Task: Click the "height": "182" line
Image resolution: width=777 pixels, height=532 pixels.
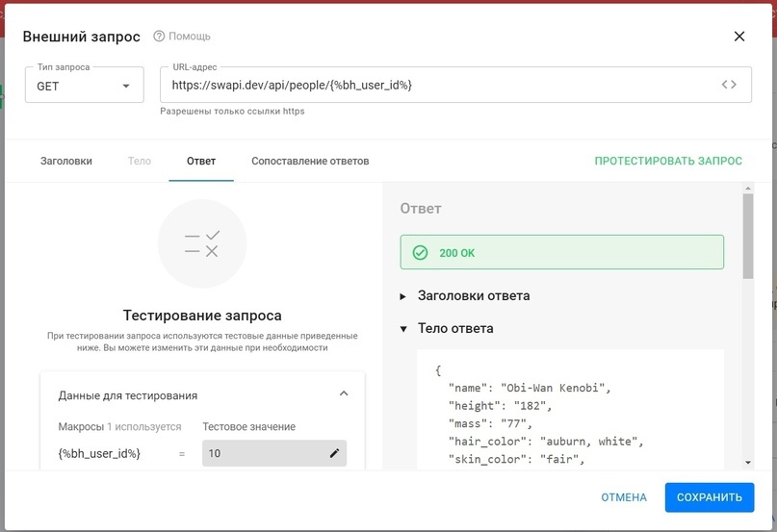Action: 500,406
